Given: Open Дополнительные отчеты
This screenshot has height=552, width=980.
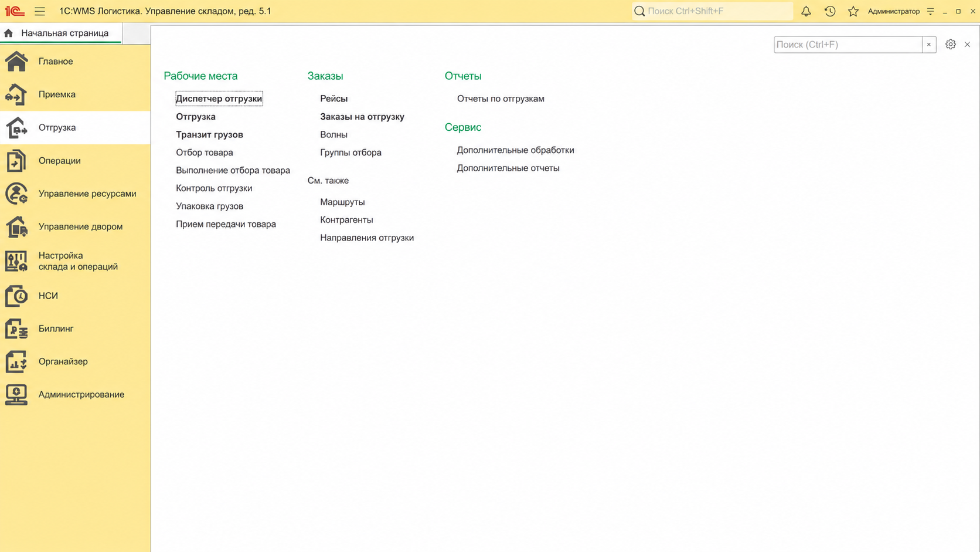Looking at the screenshot, I should click(x=508, y=168).
